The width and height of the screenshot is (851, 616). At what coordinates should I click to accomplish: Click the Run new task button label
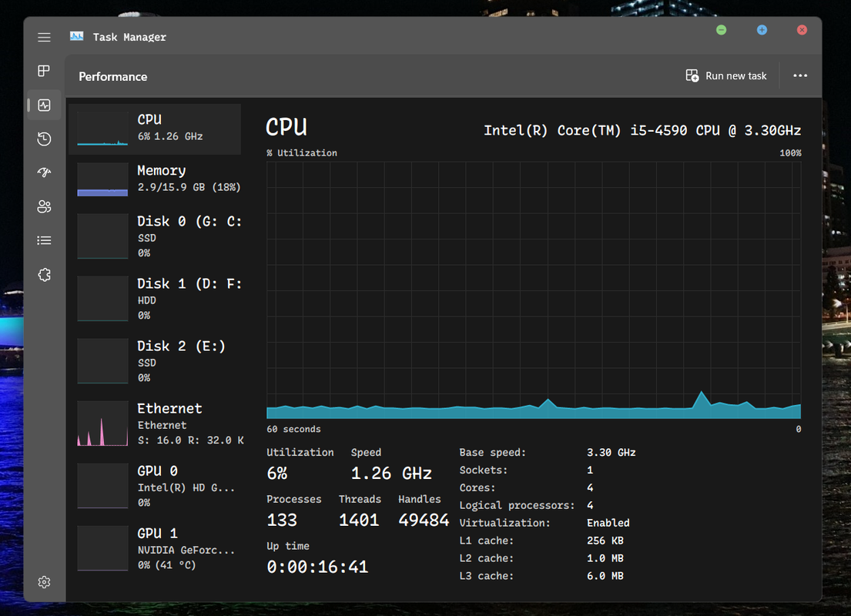click(x=735, y=76)
